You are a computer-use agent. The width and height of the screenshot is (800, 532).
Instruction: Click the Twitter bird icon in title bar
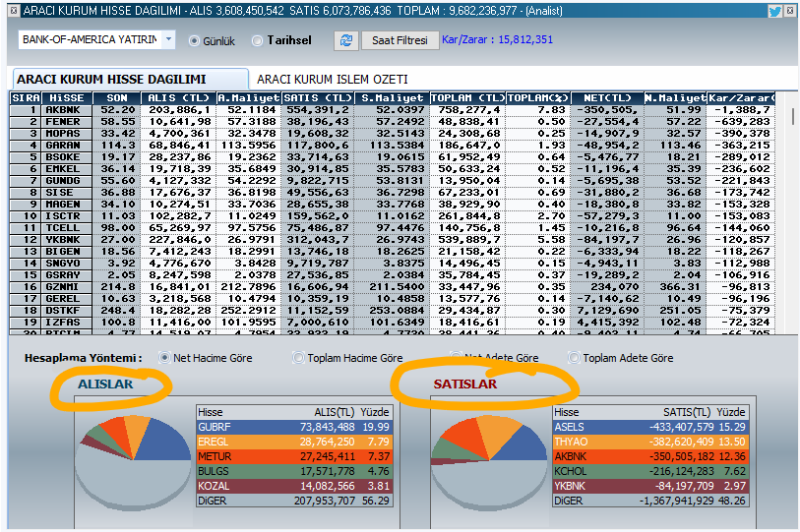pos(775,11)
